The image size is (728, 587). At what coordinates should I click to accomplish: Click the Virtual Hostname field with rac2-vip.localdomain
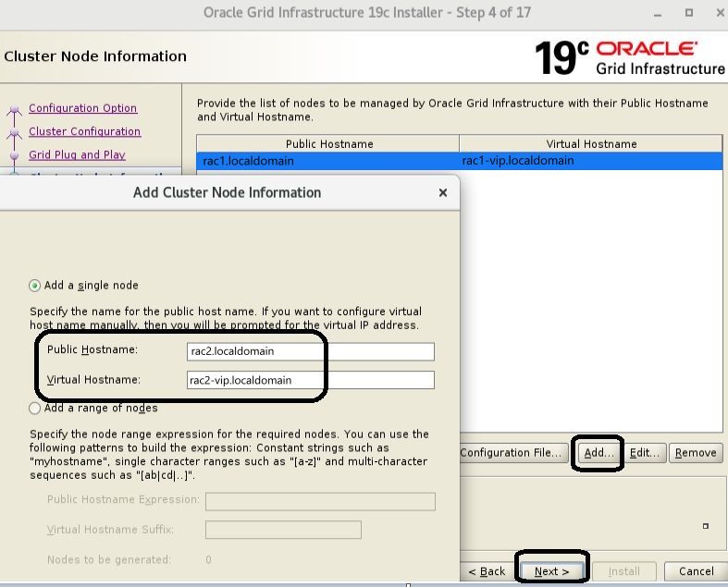pyautogui.click(x=309, y=380)
